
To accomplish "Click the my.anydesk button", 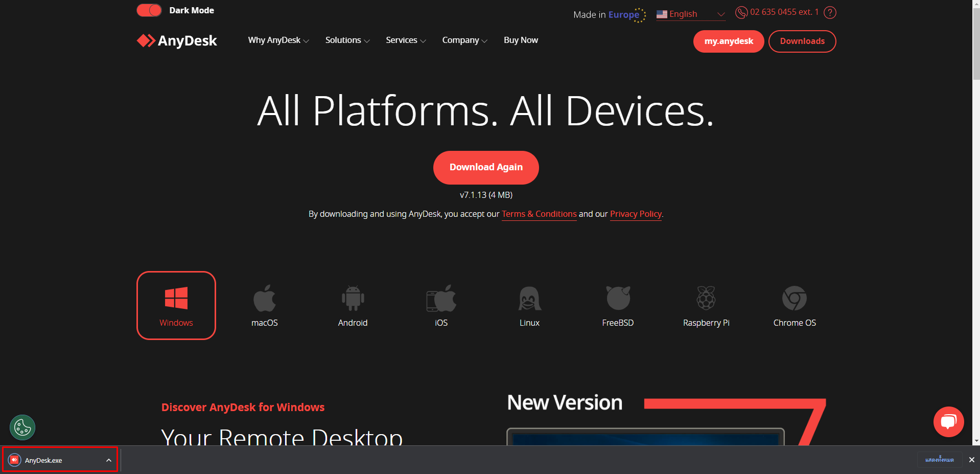I will tap(729, 41).
